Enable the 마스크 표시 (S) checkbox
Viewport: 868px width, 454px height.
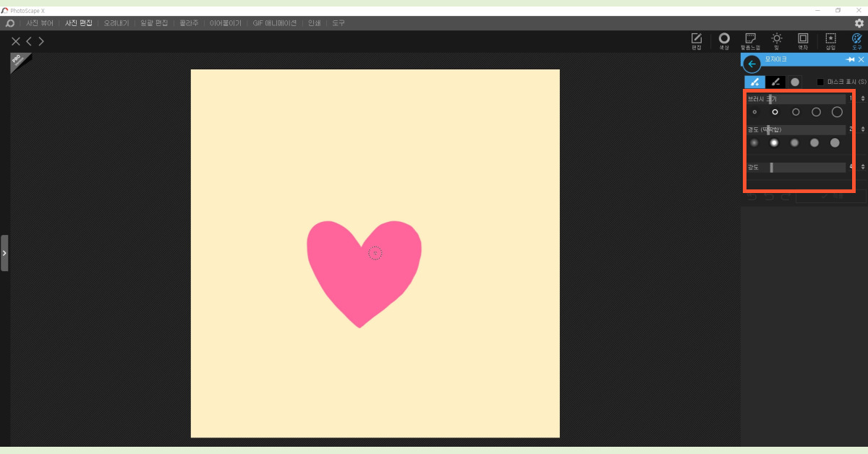tap(820, 82)
